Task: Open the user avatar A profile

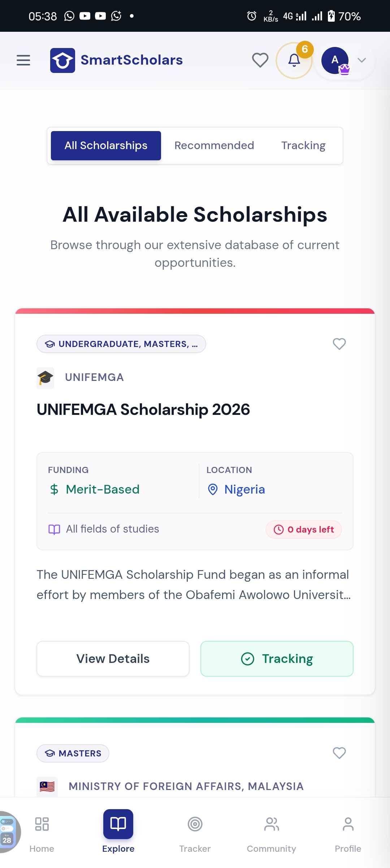Action: 335,60
